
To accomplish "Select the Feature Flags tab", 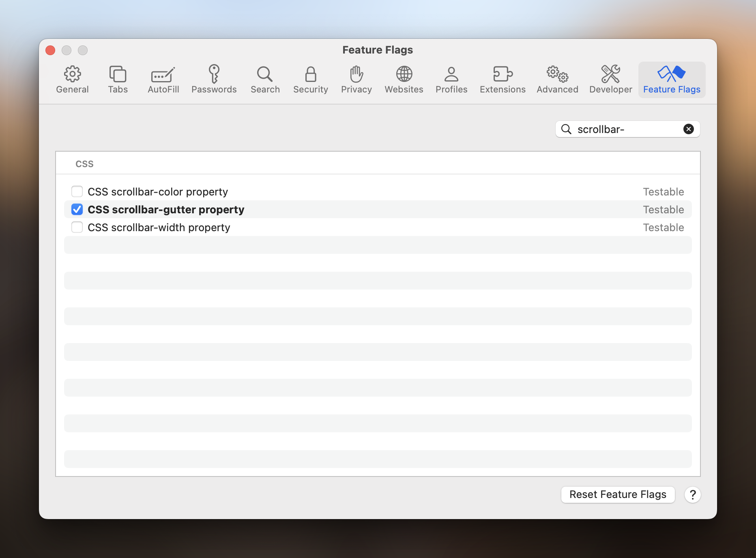I will pos(671,80).
